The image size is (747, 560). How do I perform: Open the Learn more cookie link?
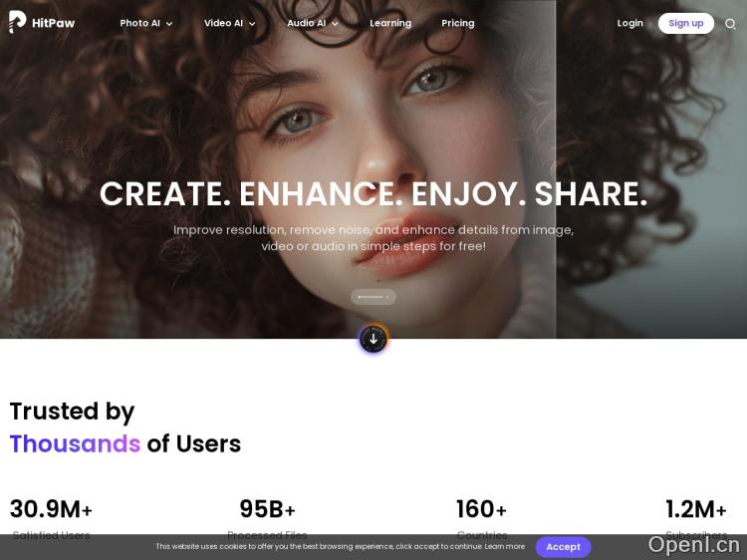click(505, 546)
